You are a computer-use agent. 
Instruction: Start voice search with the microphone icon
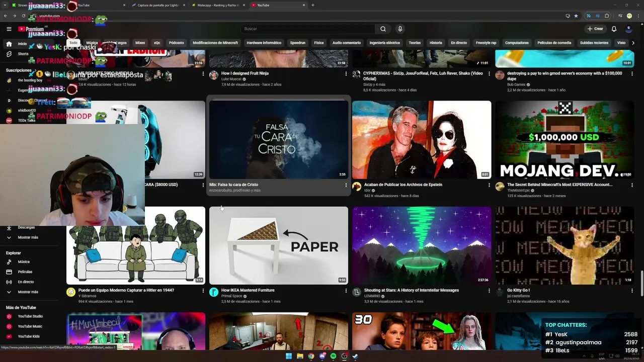(400, 29)
